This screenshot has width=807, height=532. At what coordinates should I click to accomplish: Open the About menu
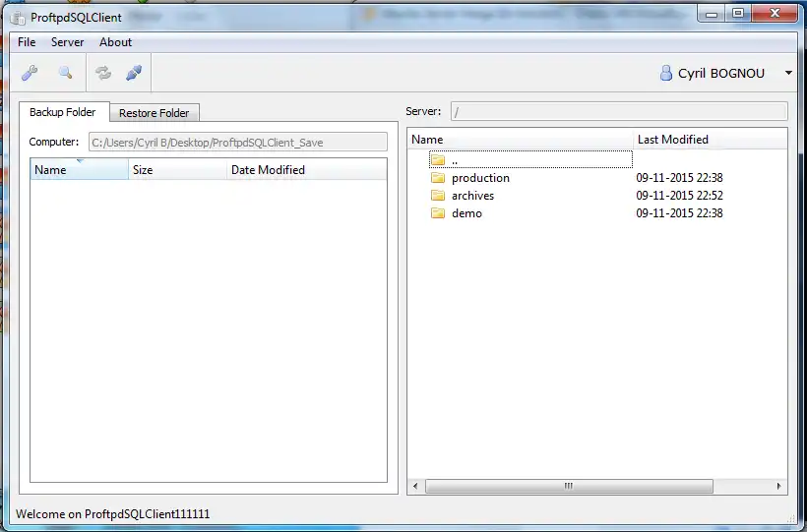coord(115,42)
